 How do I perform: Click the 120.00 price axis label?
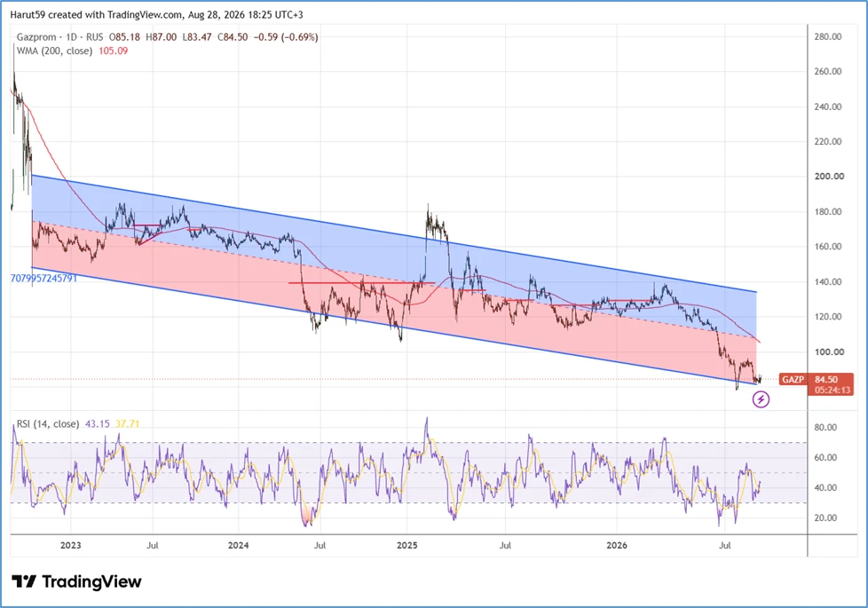tap(827, 317)
